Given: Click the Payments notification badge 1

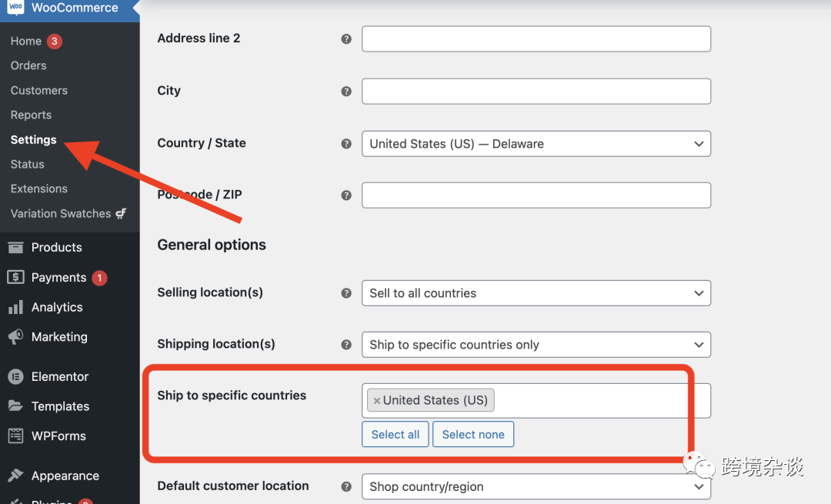Looking at the screenshot, I should click(99, 278).
